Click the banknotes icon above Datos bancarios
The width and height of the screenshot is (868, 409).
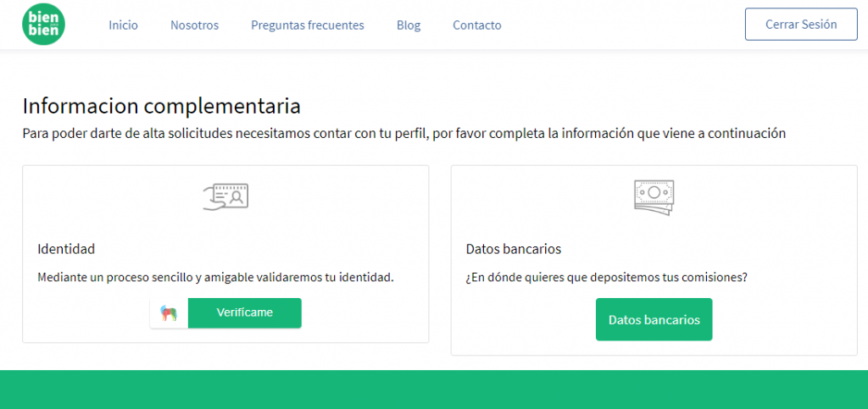[x=654, y=197]
